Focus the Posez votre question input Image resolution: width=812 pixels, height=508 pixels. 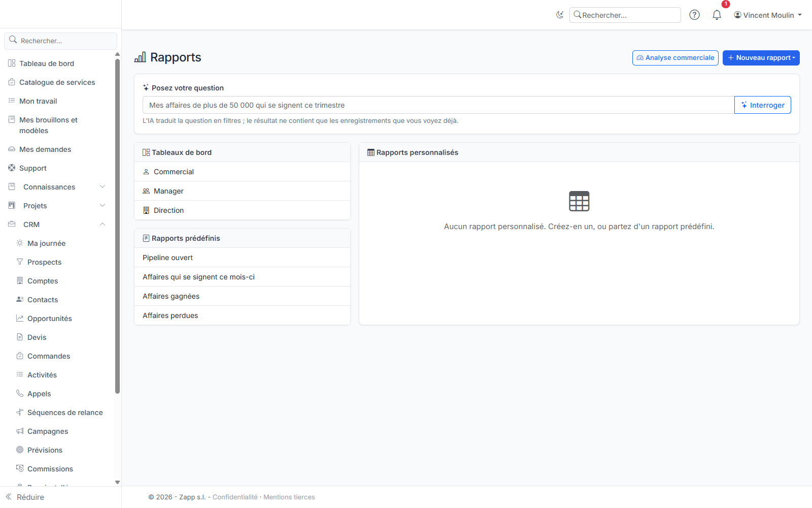(x=438, y=105)
